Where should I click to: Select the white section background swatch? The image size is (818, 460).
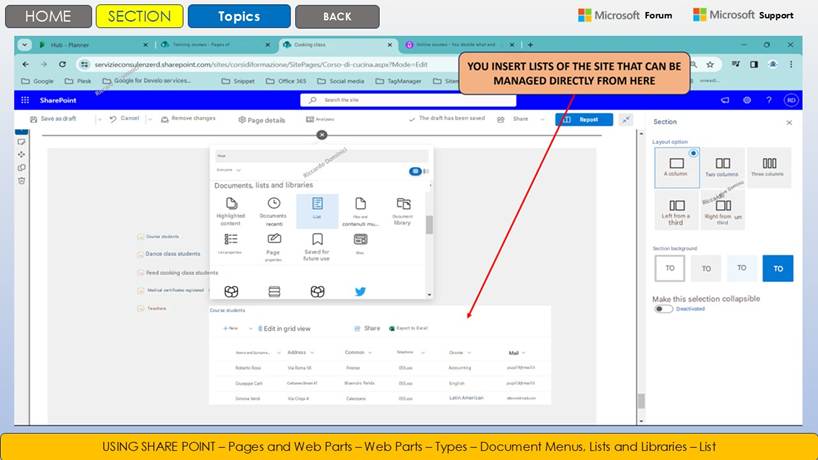[x=670, y=268]
